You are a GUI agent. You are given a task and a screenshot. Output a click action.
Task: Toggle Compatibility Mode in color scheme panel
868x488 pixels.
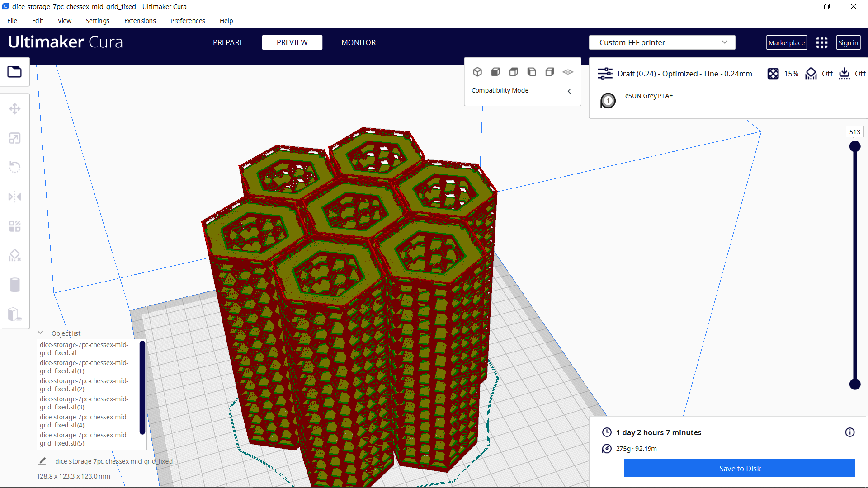[x=500, y=90]
